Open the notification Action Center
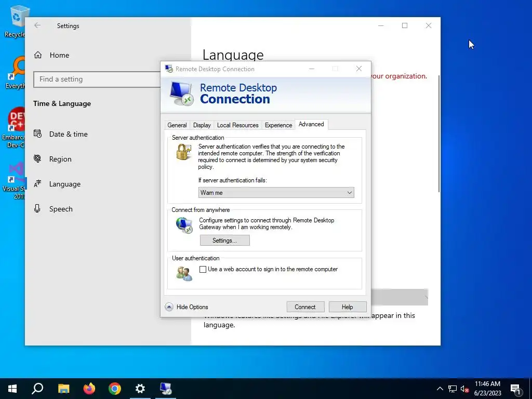Screen dimensions: 532x399 516,389
